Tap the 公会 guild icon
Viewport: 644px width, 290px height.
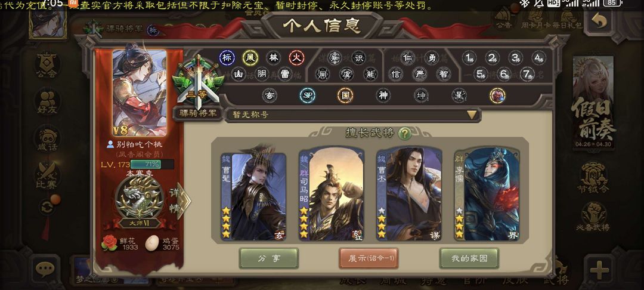pyautogui.click(x=47, y=66)
